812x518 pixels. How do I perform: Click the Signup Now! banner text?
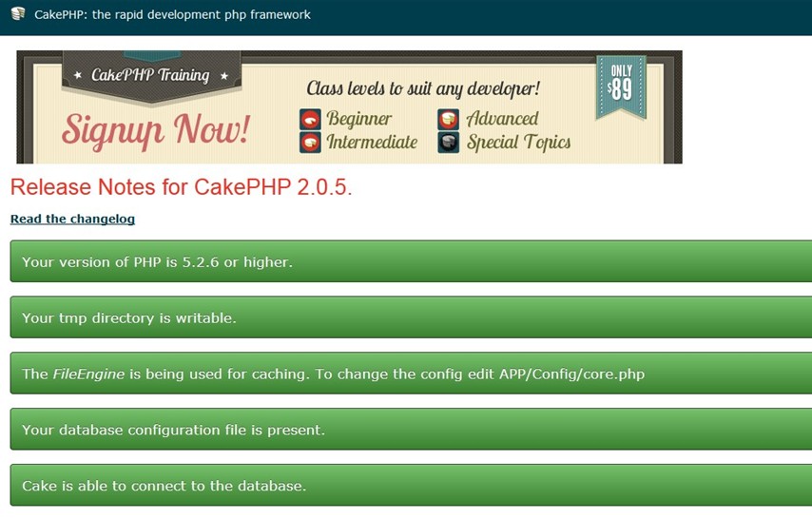pos(156,131)
